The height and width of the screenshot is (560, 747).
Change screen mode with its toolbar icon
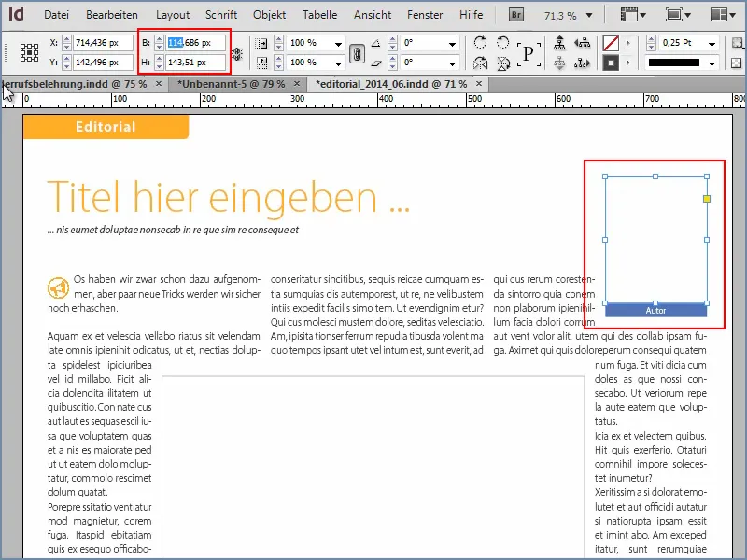(675, 14)
